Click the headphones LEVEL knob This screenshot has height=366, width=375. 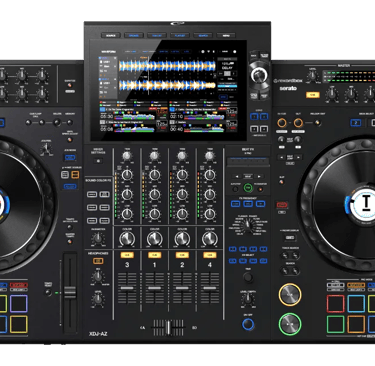(x=98, y=299)
